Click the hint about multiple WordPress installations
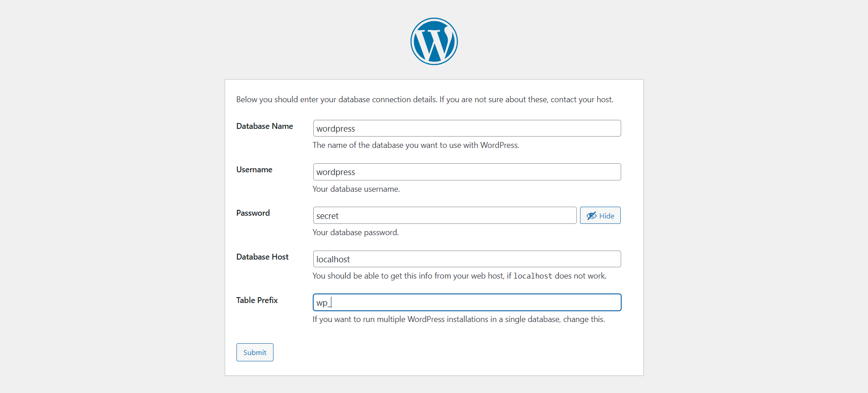Image resolution: width=868 pixels, height=393 pixels. 458,319
